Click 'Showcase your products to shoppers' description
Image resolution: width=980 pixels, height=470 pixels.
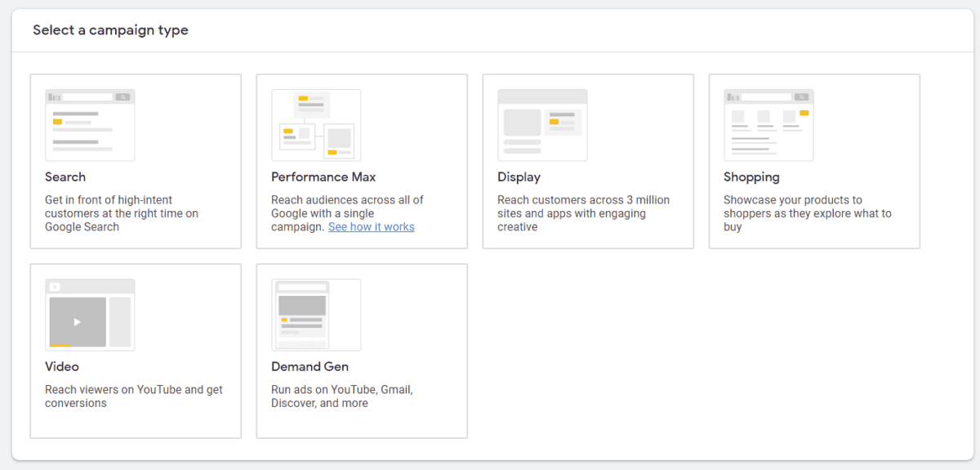(808, 213)
